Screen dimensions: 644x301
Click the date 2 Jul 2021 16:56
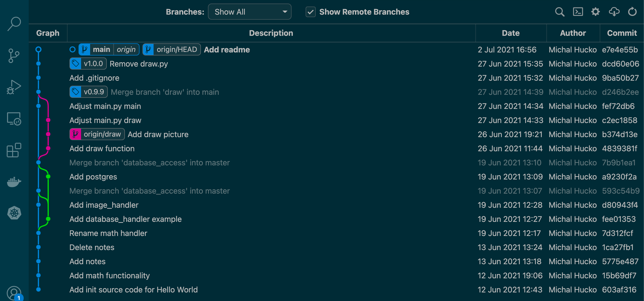pos(507,50)
